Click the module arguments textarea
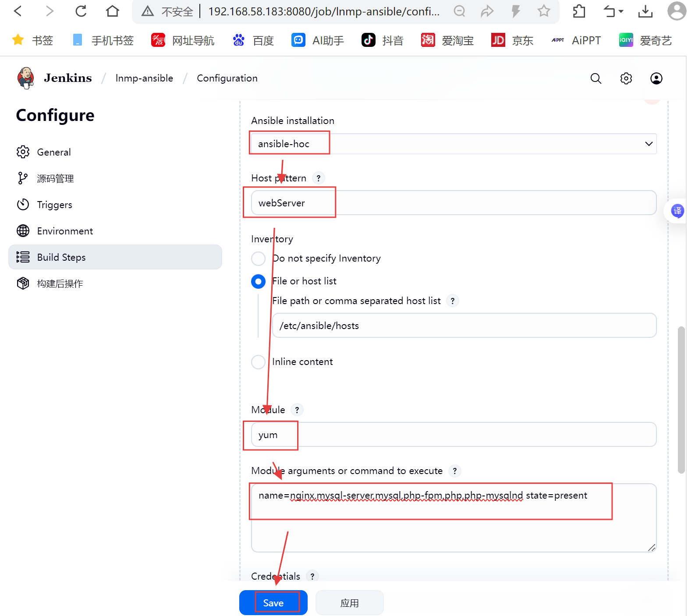Viewport: 688px width, 616px height. click(454, 518)
